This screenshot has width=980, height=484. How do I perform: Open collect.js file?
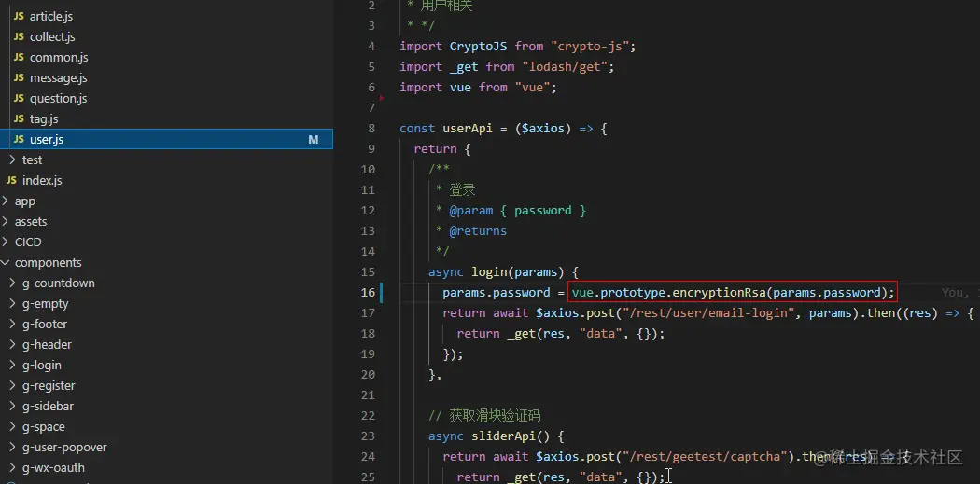point(52,37)
